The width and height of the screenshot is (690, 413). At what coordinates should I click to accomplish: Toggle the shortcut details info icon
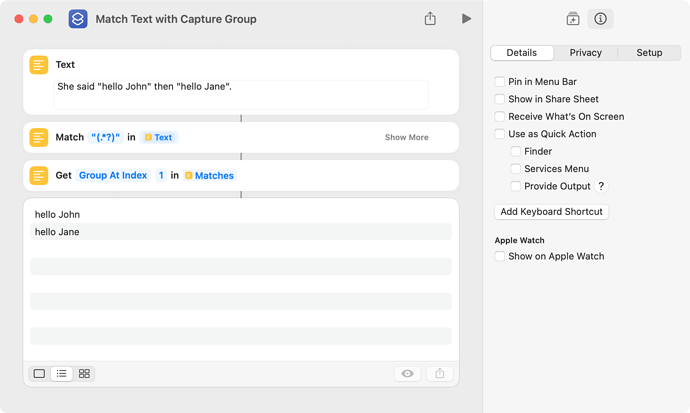tap(600, 19)
